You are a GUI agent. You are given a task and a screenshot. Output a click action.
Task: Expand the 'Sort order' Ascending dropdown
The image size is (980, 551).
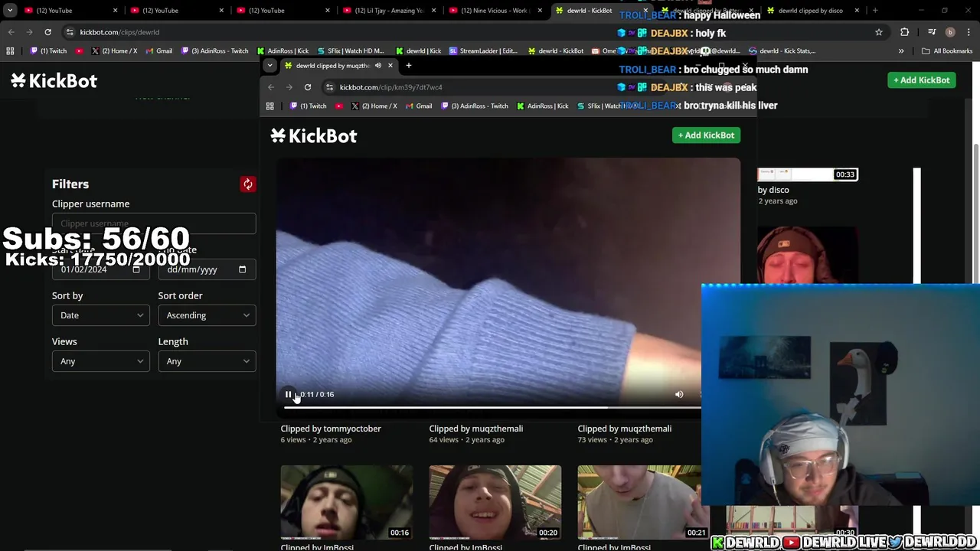tap(207, 315)
